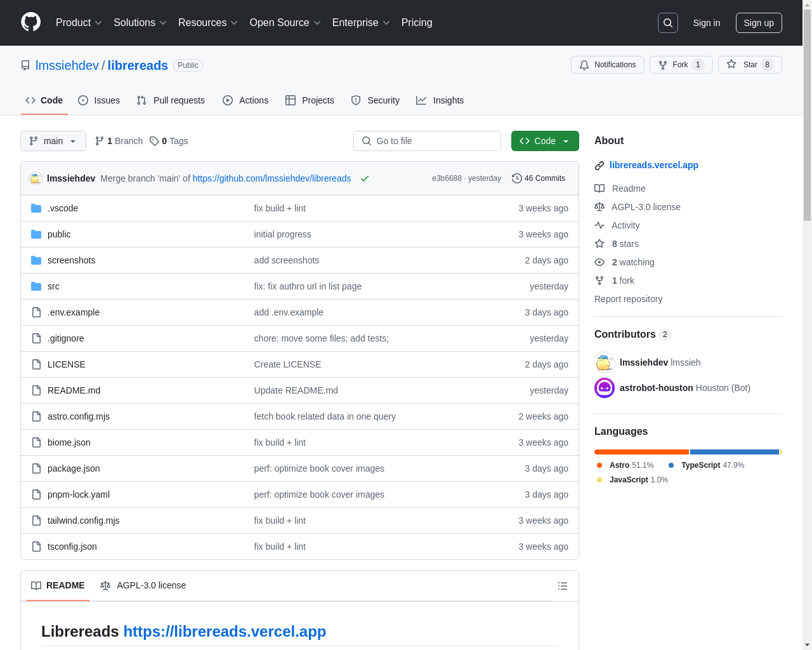Open the astro.config.mjs file
The height and width of the screenshot is (650, 812).
(x=79, y=416)
